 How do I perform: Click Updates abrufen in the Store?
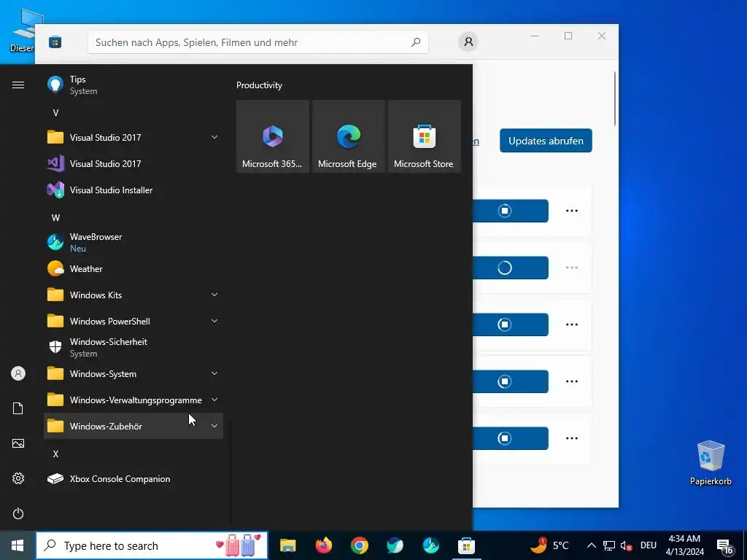tap(546, 141)
